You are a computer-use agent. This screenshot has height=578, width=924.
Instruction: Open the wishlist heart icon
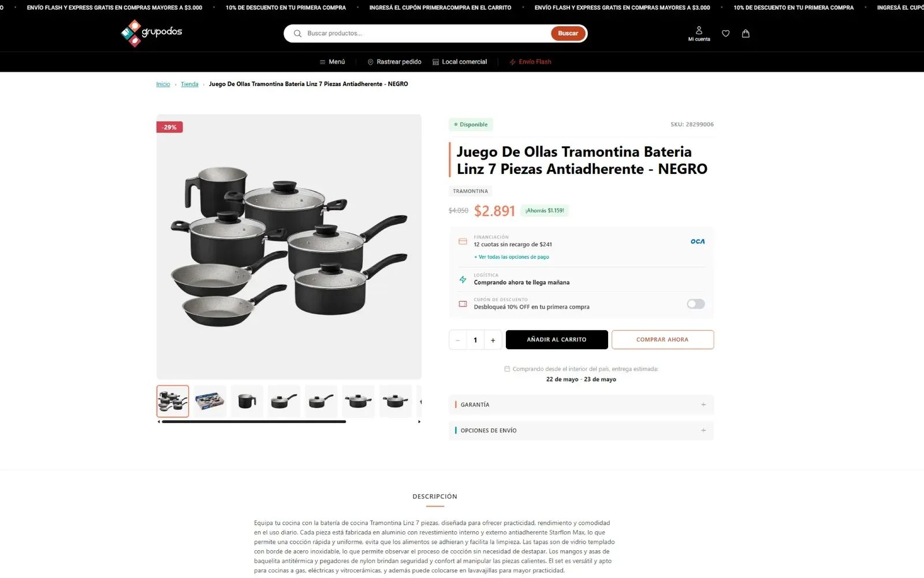coord(725,34)
